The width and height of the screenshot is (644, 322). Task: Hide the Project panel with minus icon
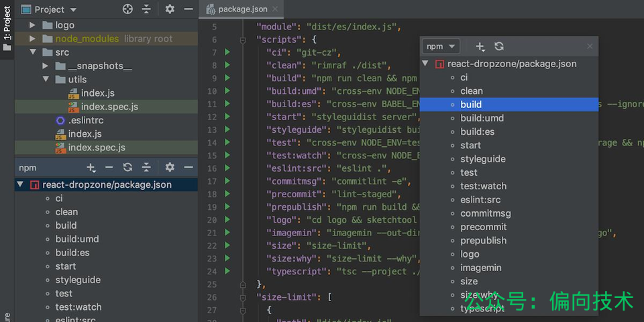pos(189,9)
